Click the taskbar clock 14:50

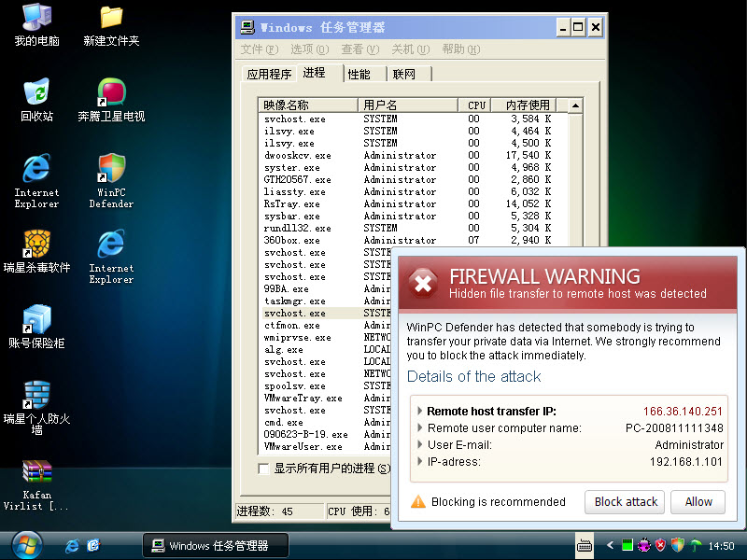tap(721, 546)
